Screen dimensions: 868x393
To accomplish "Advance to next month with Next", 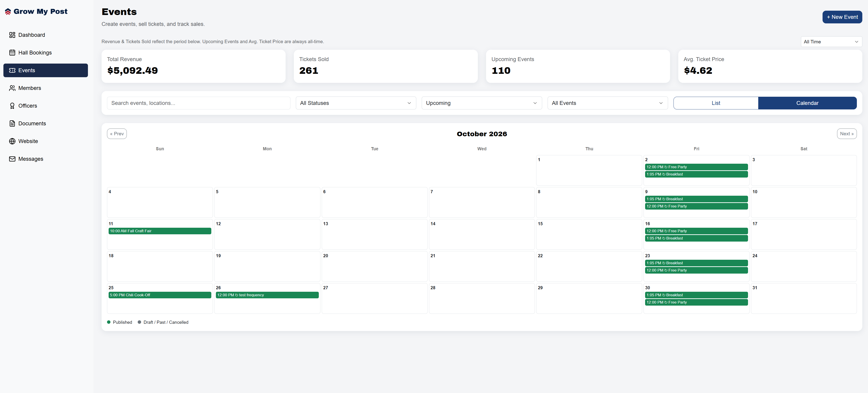I will coord(847,134).
